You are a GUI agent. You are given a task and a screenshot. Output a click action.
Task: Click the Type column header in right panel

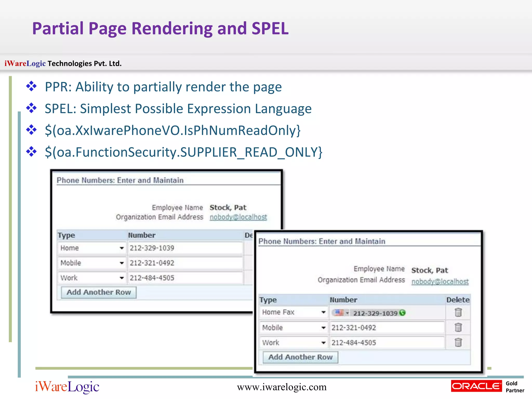point(268,300)
